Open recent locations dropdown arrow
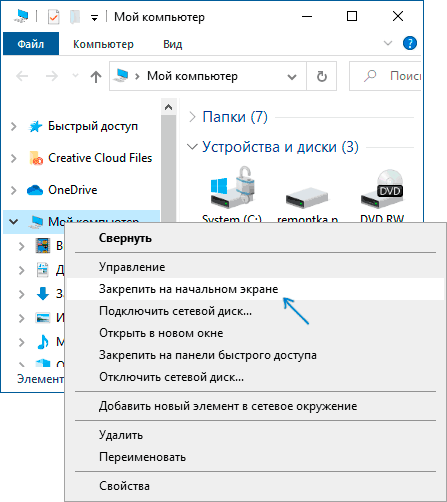The width and height of the screenshot is (447, 502). (76, 75)
